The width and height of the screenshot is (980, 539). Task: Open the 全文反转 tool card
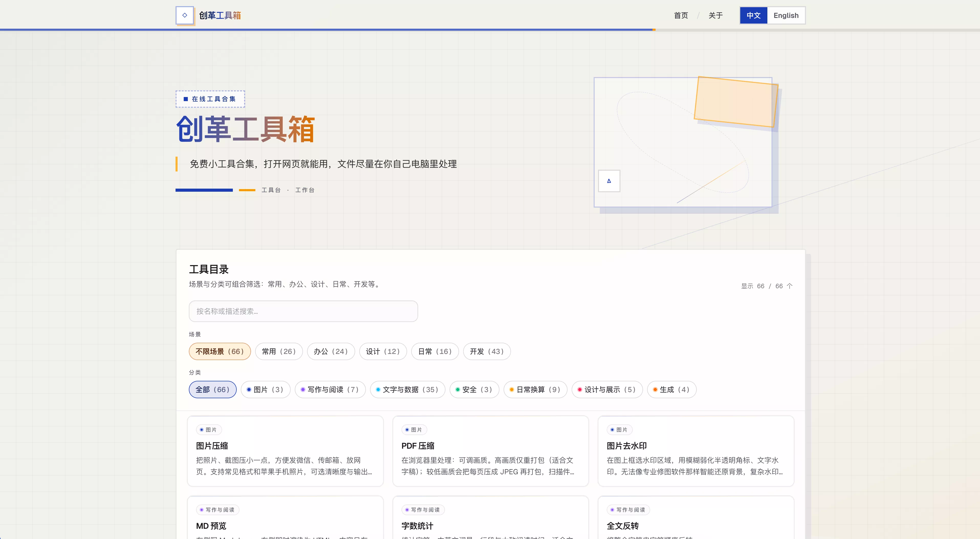point(696,518)
